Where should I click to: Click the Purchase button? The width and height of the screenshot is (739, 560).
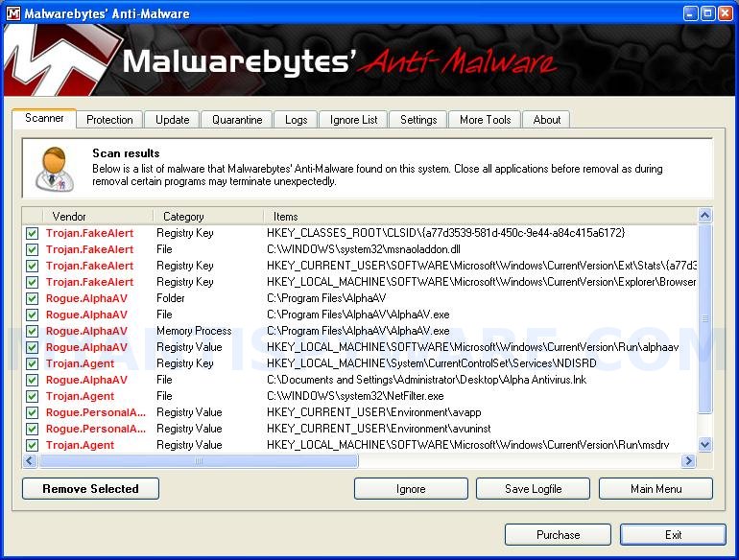click(558, 534)
